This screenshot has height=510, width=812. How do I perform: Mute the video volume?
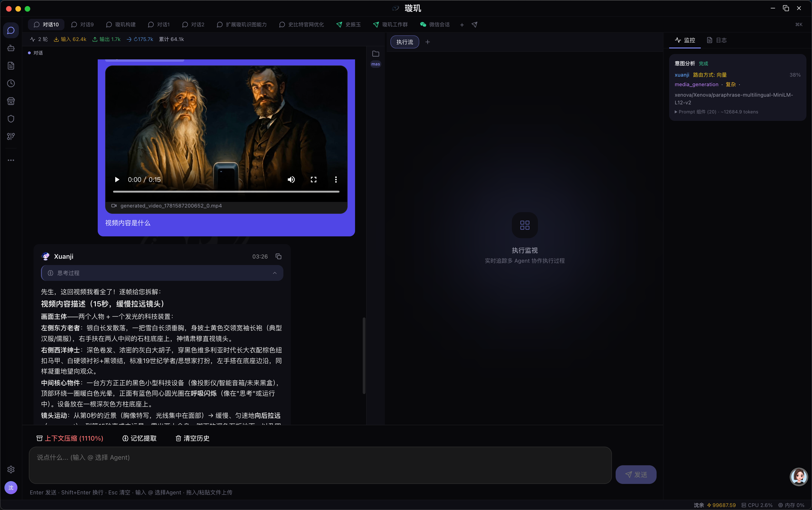pyautogui.click(x=291, y=180)
